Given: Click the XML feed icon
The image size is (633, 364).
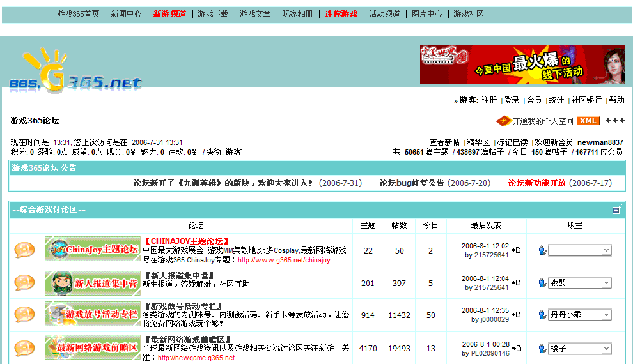Looking at the screenshot, I should tap(588, 121).
